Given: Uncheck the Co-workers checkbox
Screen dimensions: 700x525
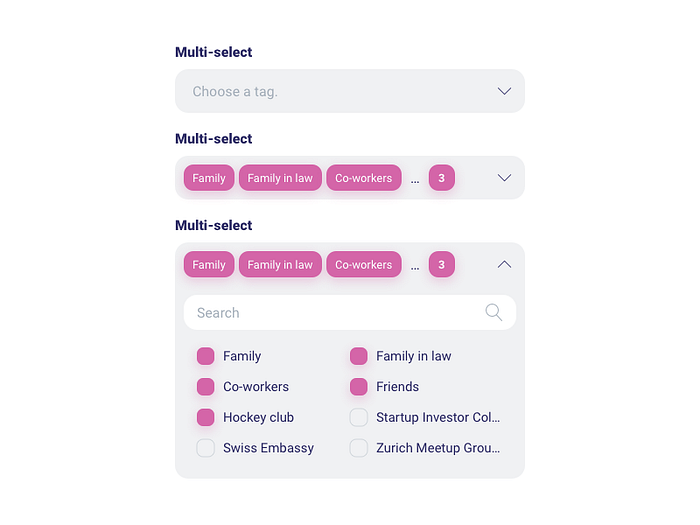Looking at the screenshot, I should coord(205,387).
